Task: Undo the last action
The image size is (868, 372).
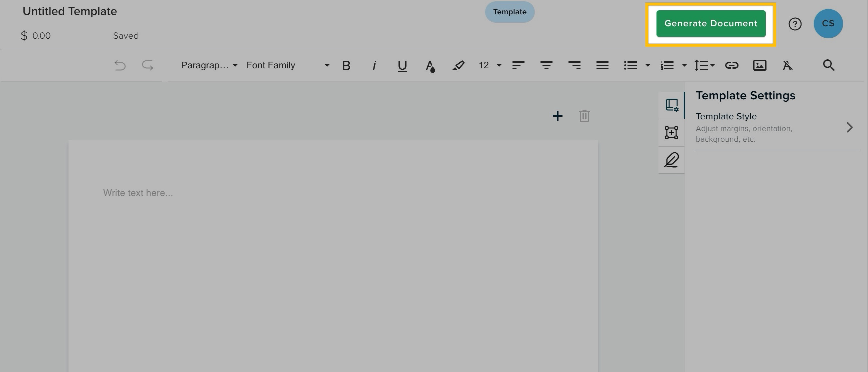Action: (120, 65)
